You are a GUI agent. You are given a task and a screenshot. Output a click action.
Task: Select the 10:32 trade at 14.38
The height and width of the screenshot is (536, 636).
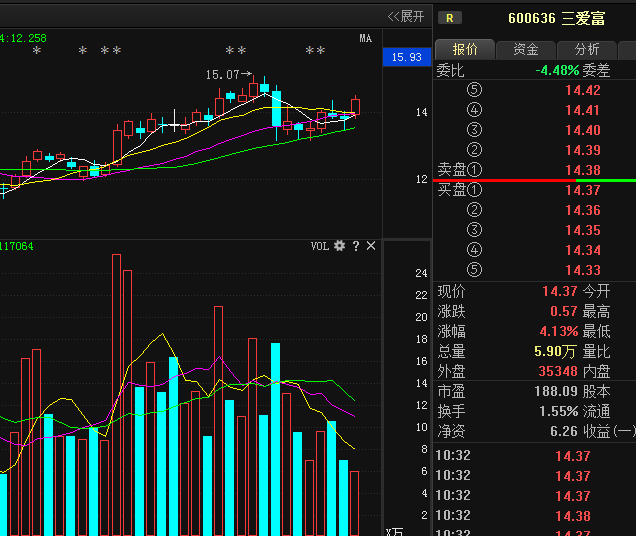coord(573,516)
